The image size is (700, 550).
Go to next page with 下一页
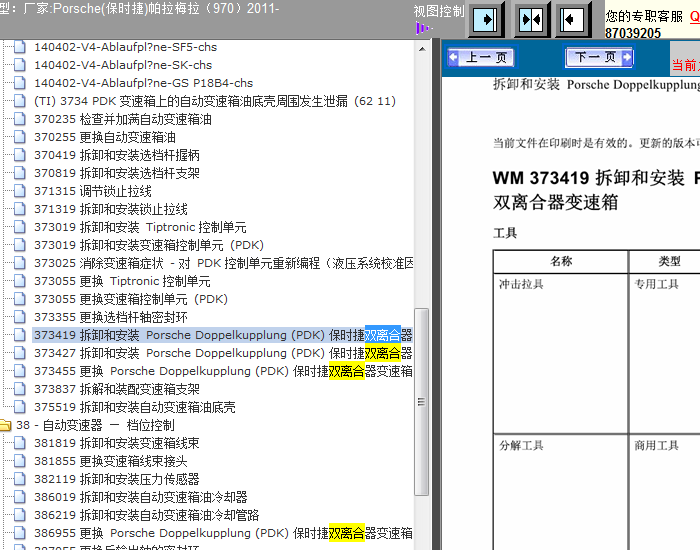coord(600,58)
